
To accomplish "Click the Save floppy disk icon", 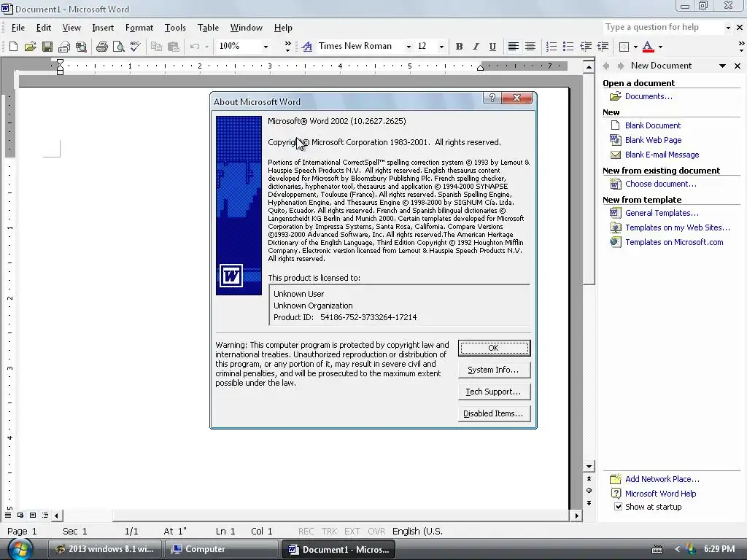I will click(x=47, y=46).
